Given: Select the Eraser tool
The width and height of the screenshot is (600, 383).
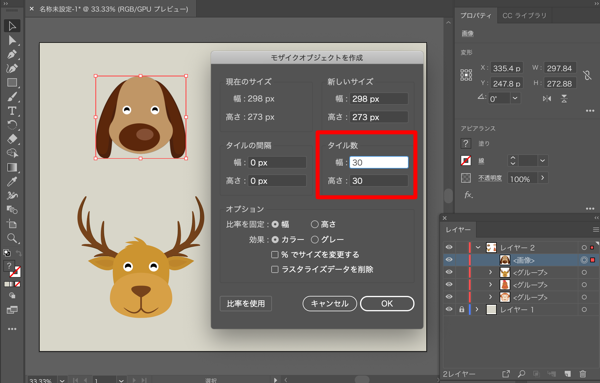Looking at the screenshot, I should (x=12, y=139).
